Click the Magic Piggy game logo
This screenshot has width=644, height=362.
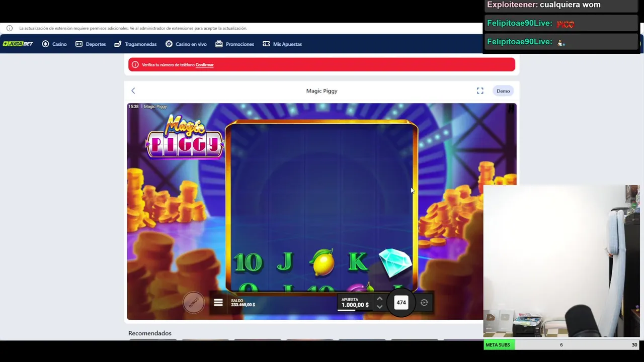tap(185, 137)
